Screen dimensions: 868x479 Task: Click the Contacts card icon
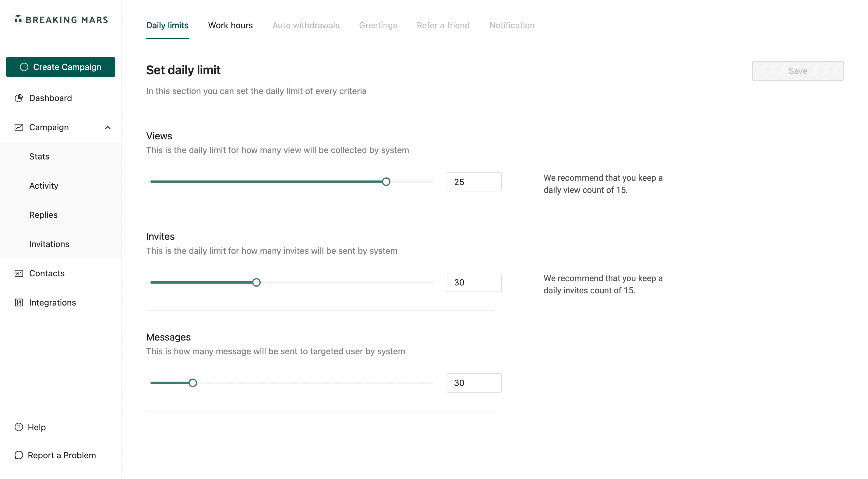click(19, 273)
